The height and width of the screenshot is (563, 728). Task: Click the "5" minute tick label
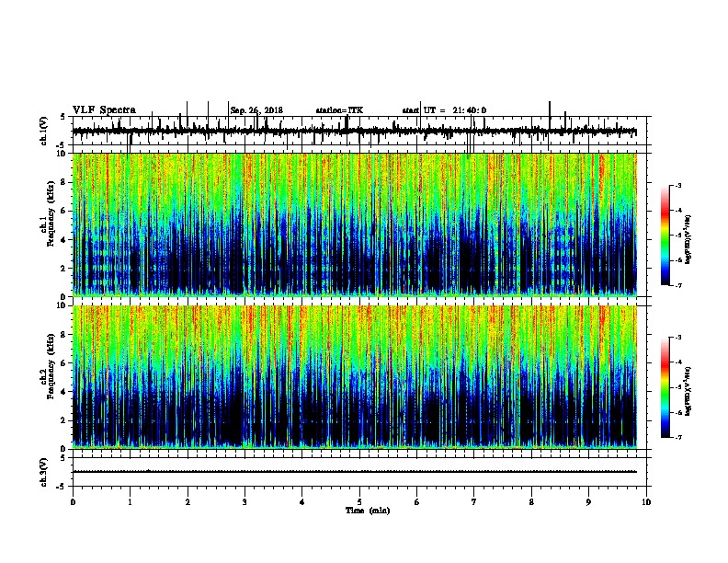click(359, 502)
